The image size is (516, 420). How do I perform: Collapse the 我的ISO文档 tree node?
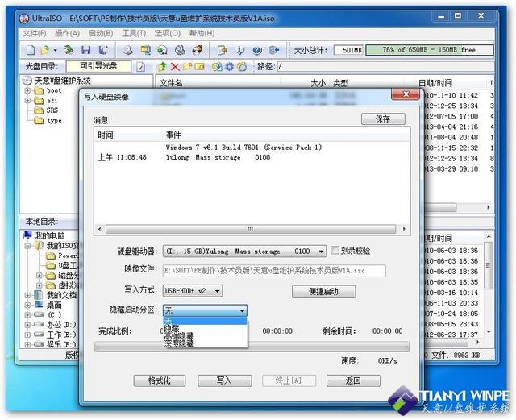point(28,246)
